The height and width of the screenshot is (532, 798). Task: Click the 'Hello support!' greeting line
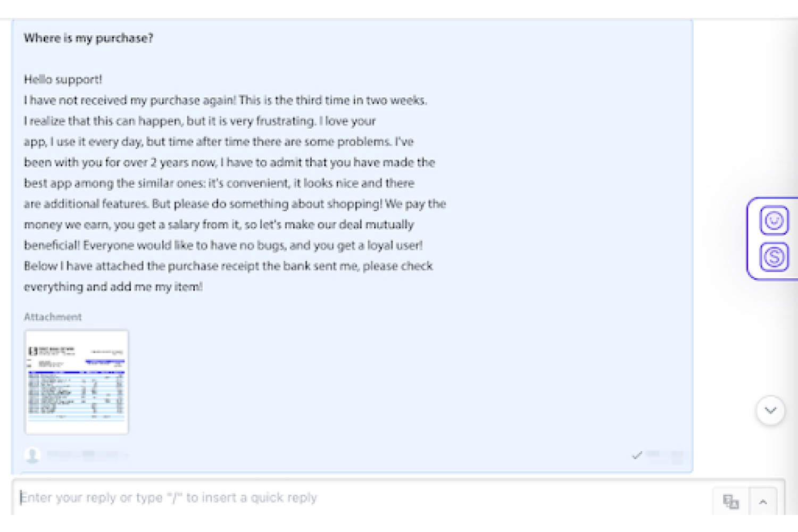63,79
